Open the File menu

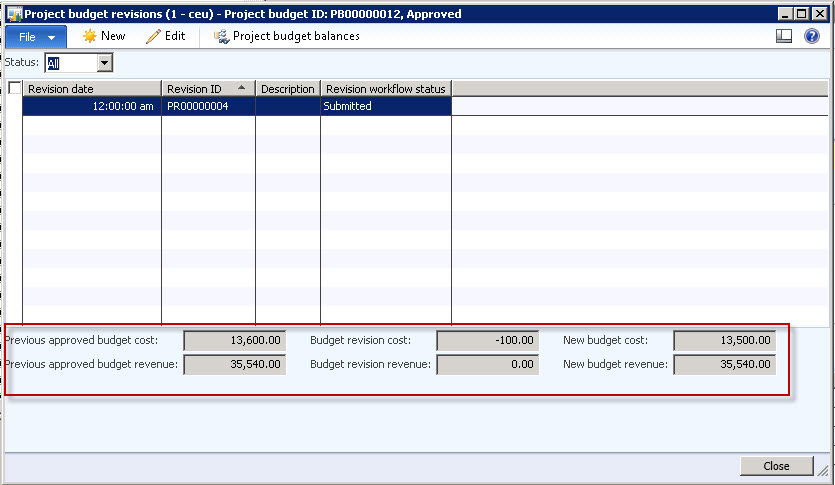(x=36, y=36)
